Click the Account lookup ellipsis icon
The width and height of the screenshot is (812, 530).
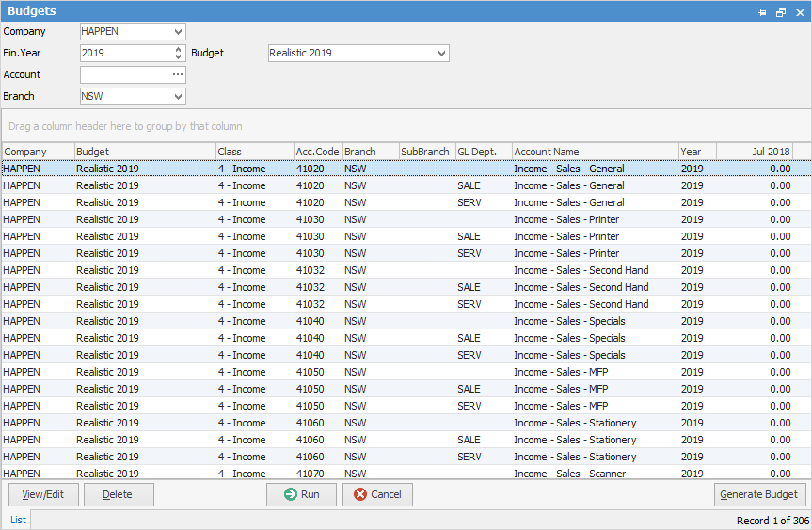coord(178,75)
